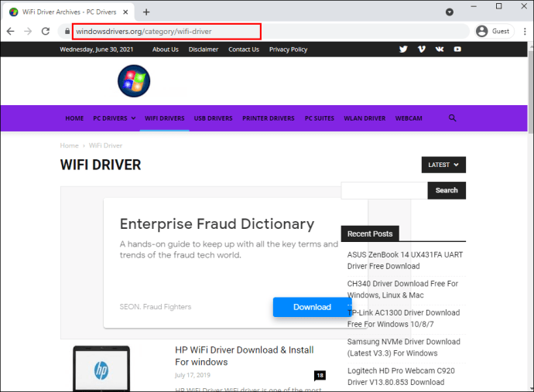Open the Vimeo social icon

[x=421, y=49]
